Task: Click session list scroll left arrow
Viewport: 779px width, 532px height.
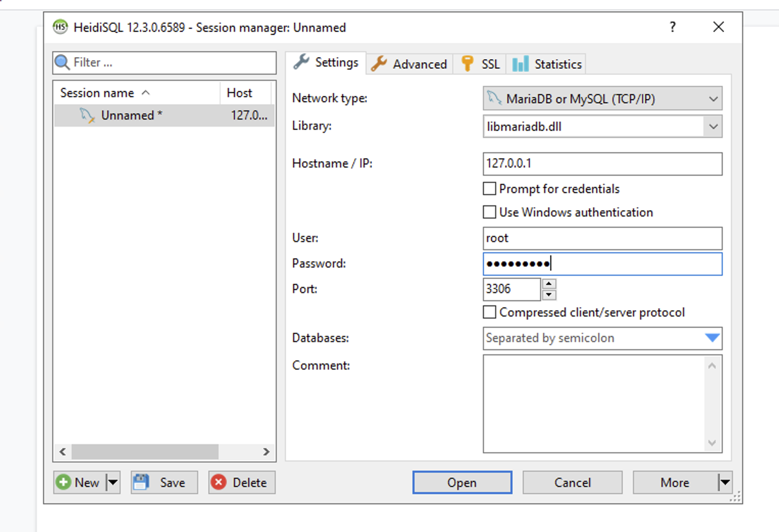Action: [62, 451]
